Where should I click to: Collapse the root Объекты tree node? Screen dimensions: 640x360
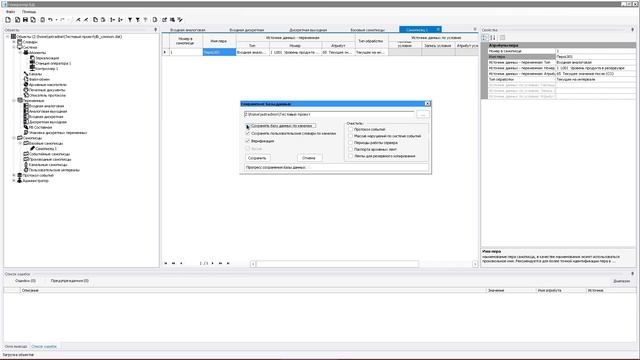point(8,37)
